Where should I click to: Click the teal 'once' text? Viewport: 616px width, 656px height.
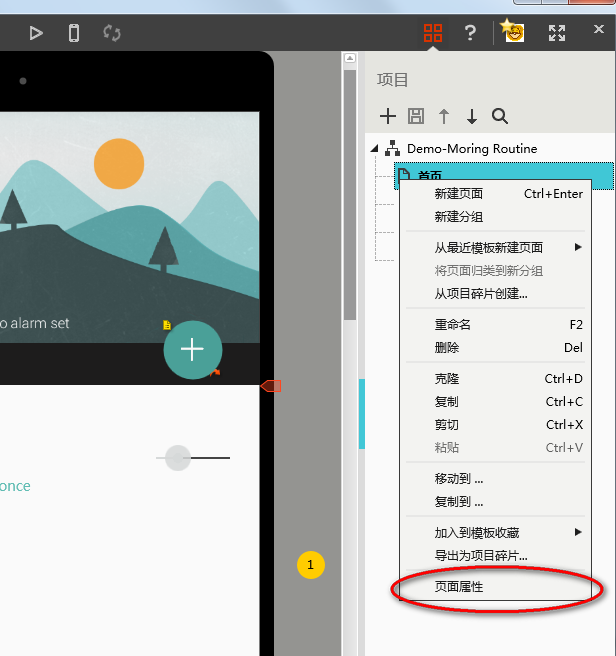[x=15, y=486]
